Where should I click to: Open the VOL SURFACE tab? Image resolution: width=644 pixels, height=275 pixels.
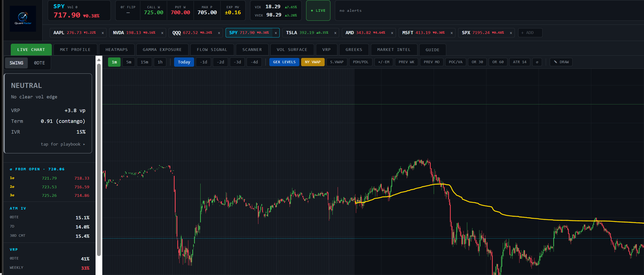pyautogui.click(x=292, y=50)
